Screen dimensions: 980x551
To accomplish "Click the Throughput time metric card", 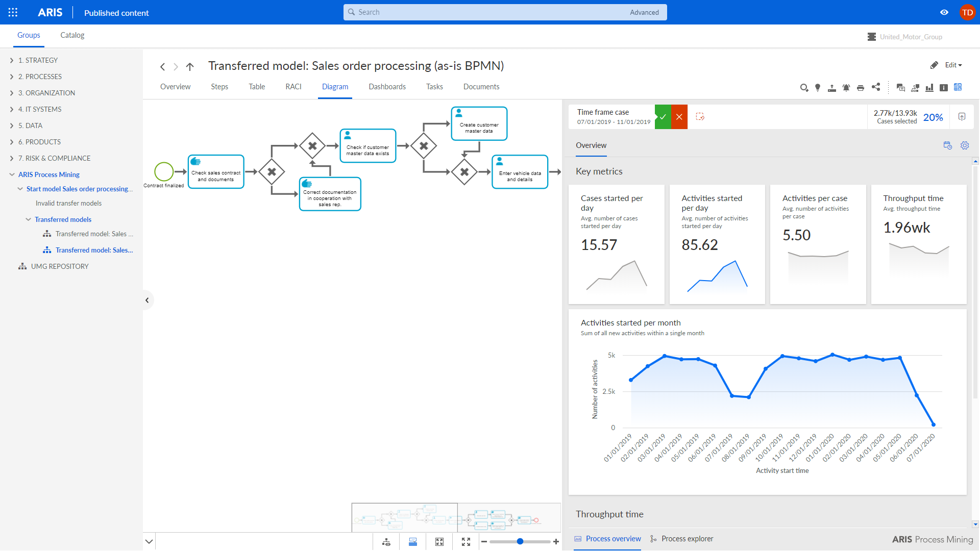I will [x=918, y=244].
